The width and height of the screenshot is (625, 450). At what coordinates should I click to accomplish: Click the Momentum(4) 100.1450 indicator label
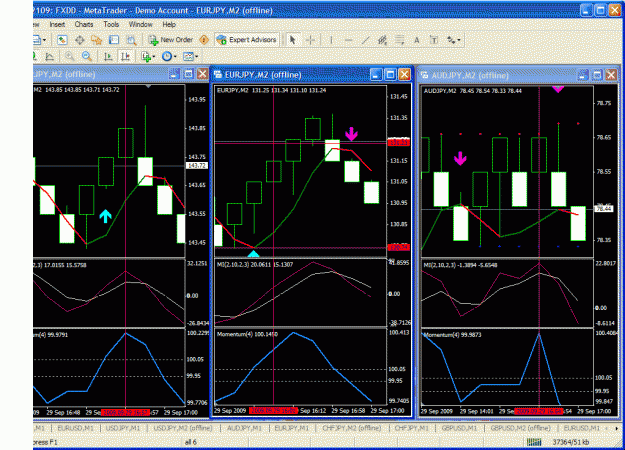(247, 334)
